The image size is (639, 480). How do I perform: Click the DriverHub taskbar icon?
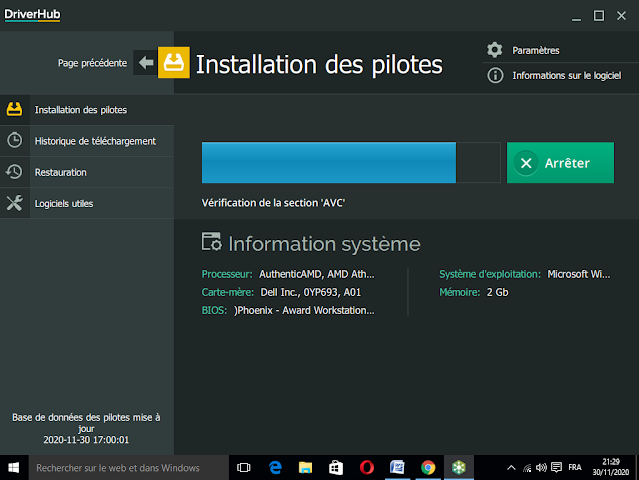(x=459, y=467)
